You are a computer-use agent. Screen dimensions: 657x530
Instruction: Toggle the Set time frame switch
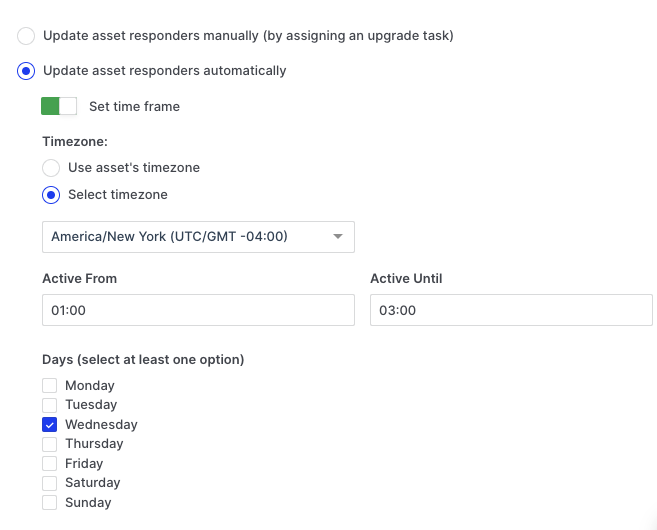[x=59, y=106]
